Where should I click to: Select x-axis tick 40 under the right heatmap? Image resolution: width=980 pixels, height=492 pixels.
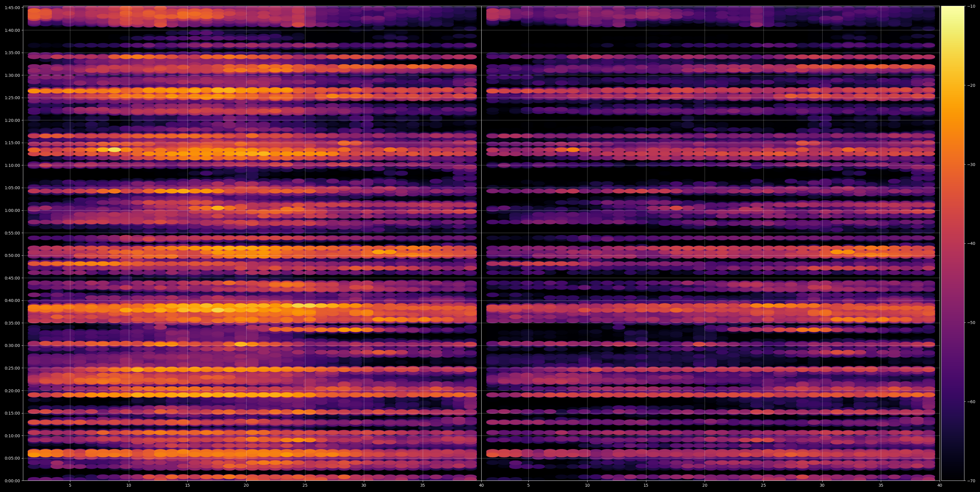[x=940, y=485]
